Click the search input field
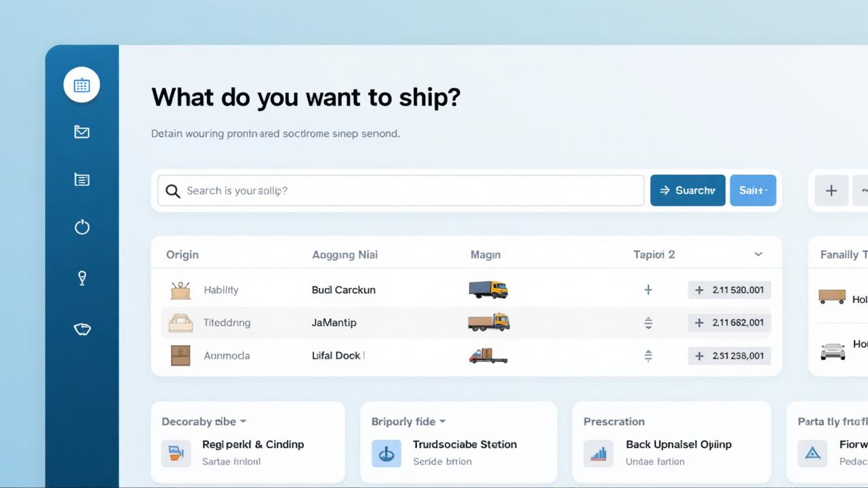868x488 pixels. click(401, 190)
